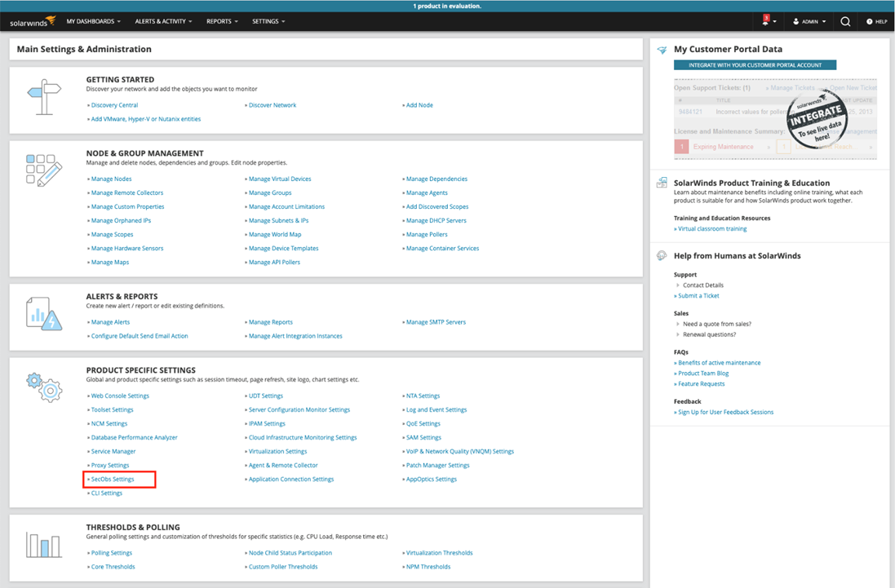Open the notifications bell icon

click(765, 21)
